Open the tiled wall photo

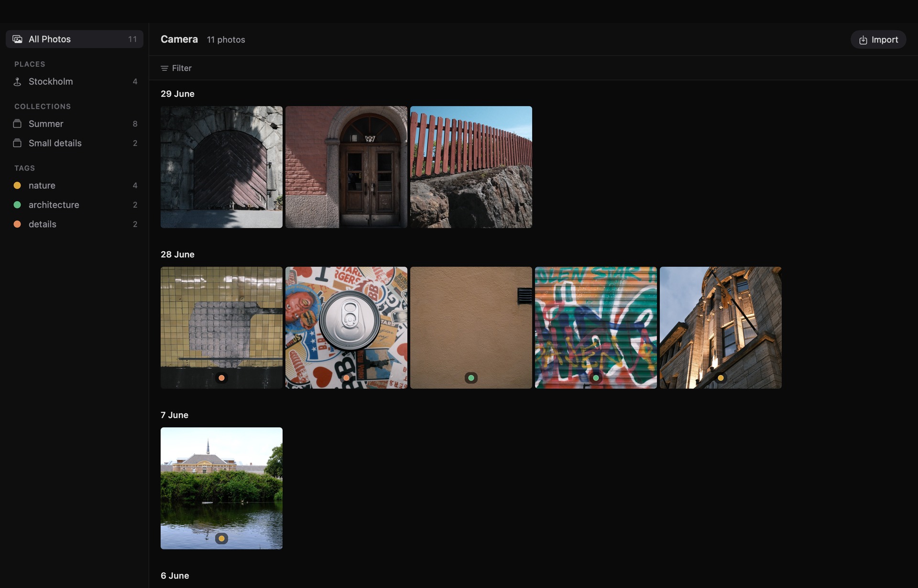[221, 327]
